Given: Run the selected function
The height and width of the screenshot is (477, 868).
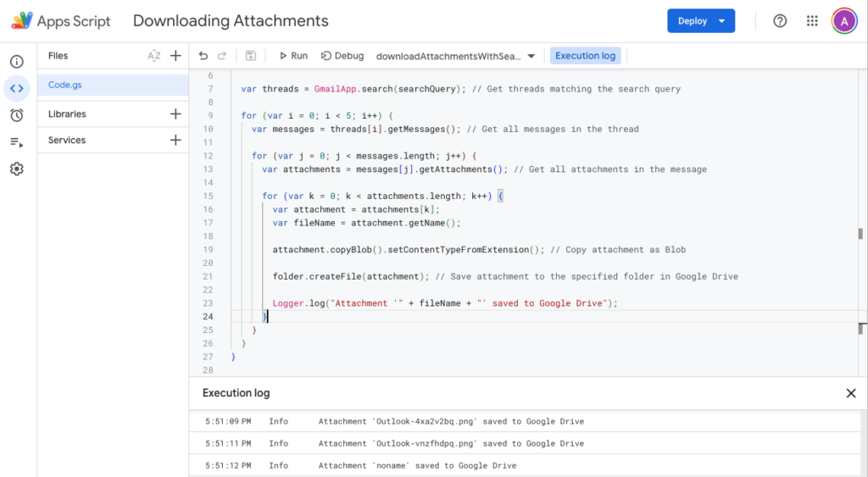Looking at the screenshot, I should (293, 55).
